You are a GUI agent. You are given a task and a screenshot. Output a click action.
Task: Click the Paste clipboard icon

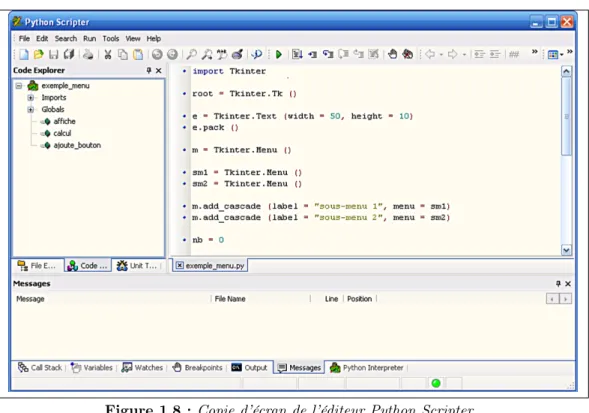coord(138,54)
